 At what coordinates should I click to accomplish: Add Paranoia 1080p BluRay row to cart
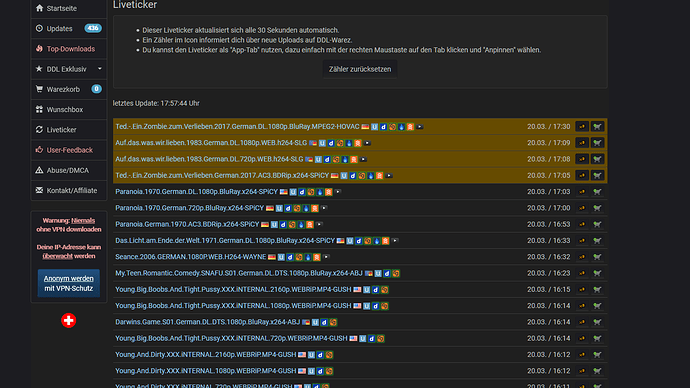click(x=597, y=192)
